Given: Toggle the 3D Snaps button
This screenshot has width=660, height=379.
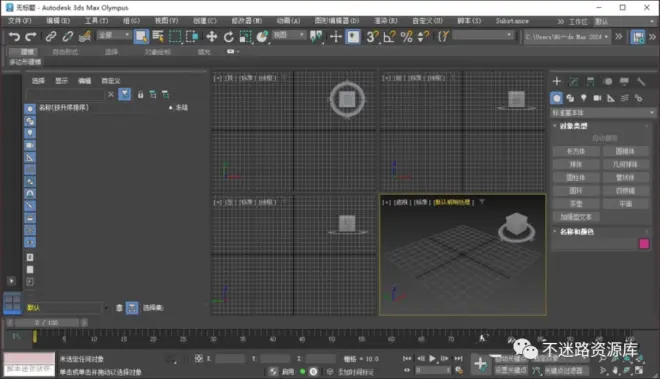Looking at the screenshot, I should (x=372, y=37).
